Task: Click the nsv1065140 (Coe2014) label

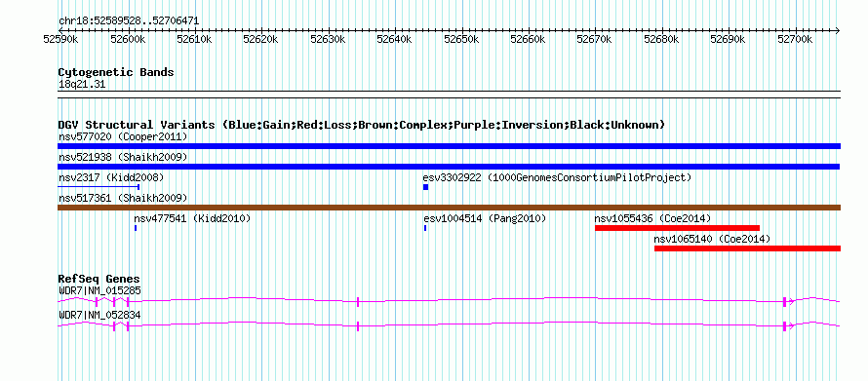Action: click(x=712, y=239)
